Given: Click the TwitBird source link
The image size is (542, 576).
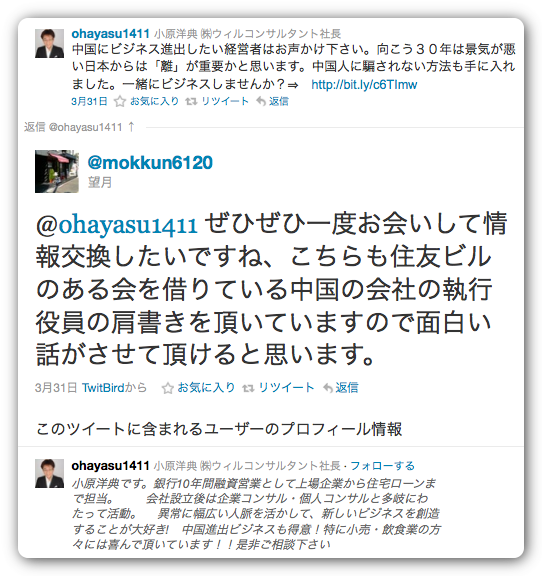Looking at the screenshot, I should 103,388.
